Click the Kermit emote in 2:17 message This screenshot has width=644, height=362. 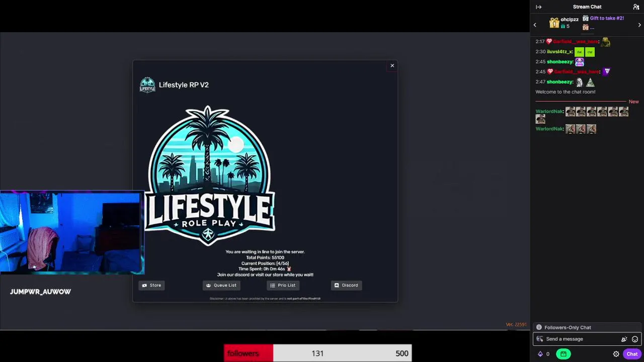pyautogui.click(x=606, y=42)
